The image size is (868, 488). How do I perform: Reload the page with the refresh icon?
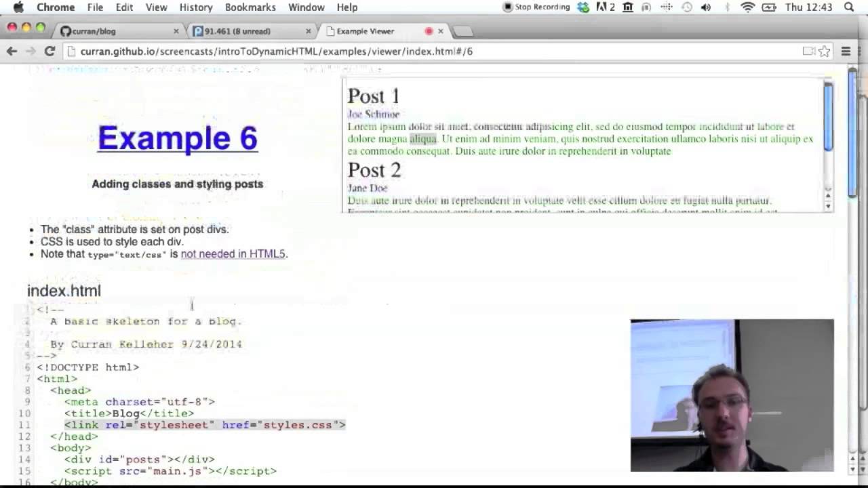(x=50, y=51)
